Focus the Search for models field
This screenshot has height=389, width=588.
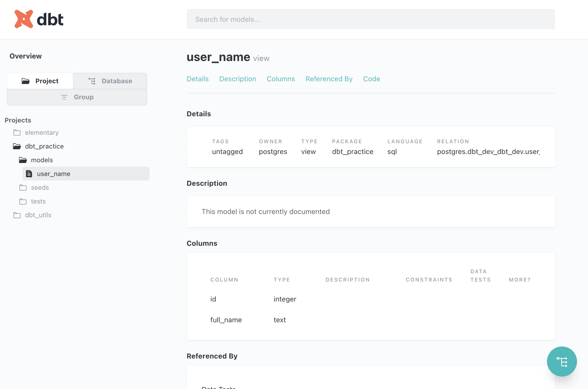[x=371, y=19]
